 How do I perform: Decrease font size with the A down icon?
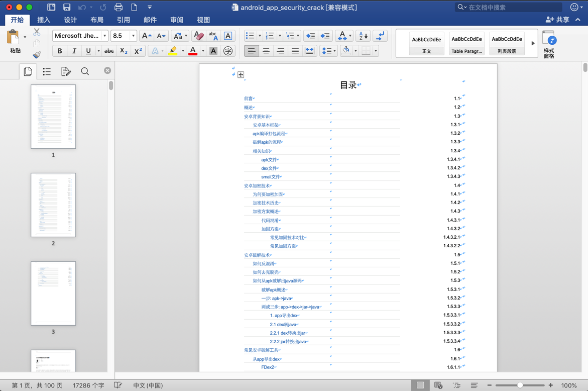pos(161,36)
